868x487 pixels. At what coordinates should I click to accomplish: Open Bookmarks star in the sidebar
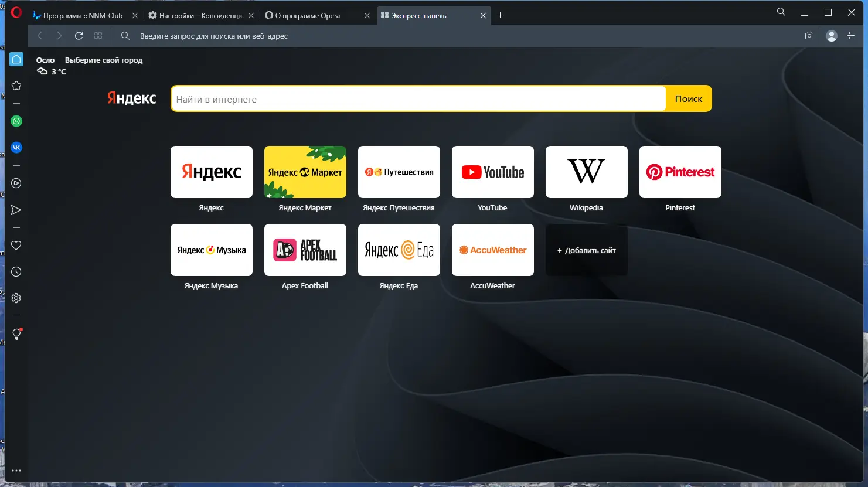coord(16,86)
